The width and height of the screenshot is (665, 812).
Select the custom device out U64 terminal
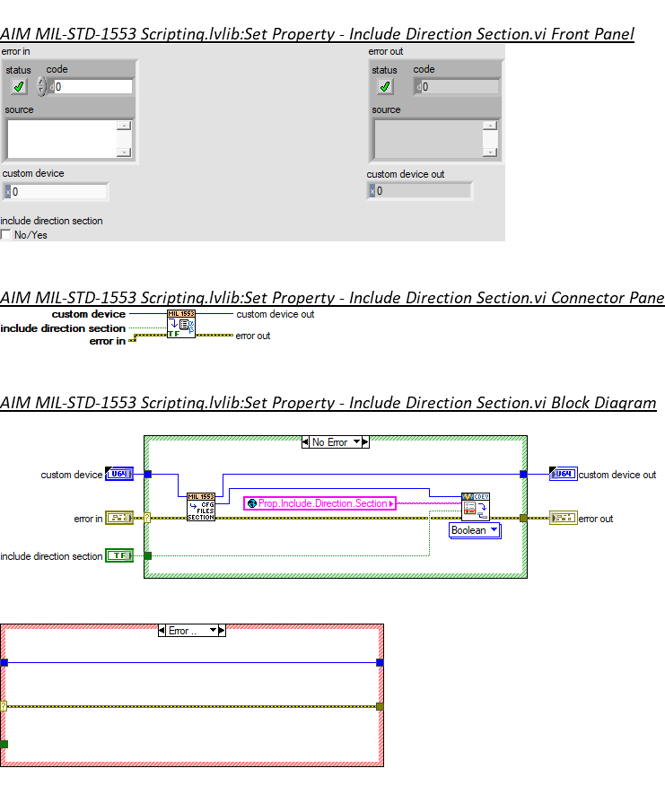coord(564,474)
